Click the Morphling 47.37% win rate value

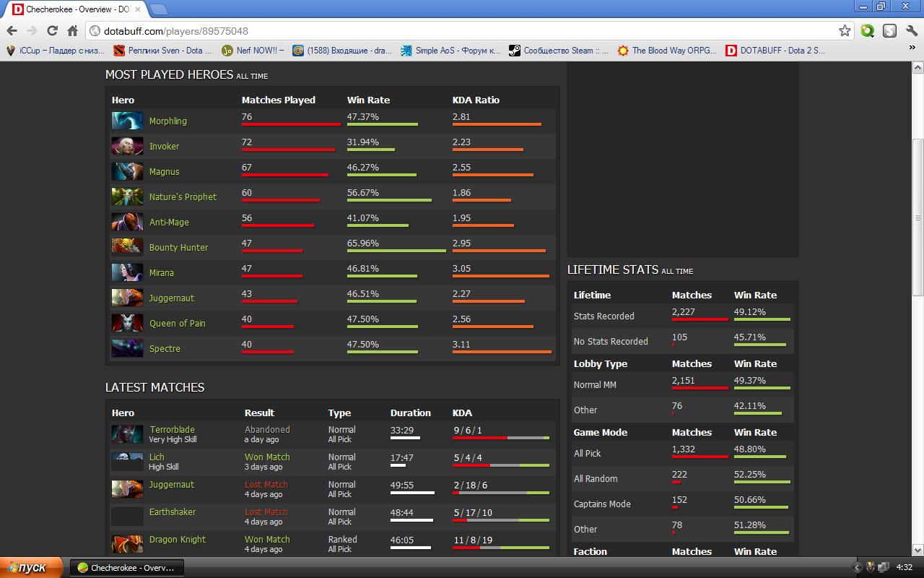[x=363, y=116]
